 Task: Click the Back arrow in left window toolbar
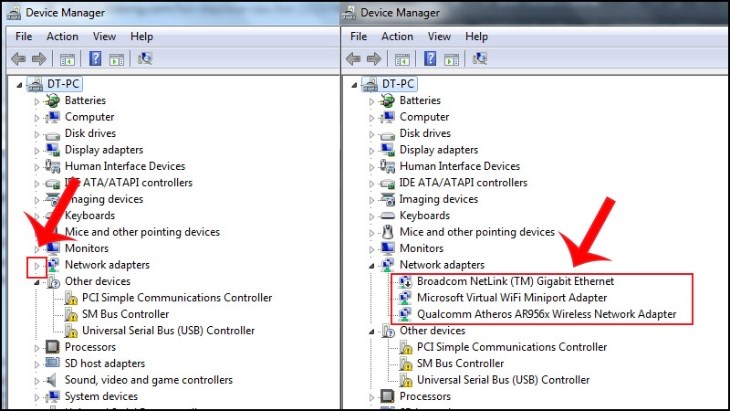18,59
